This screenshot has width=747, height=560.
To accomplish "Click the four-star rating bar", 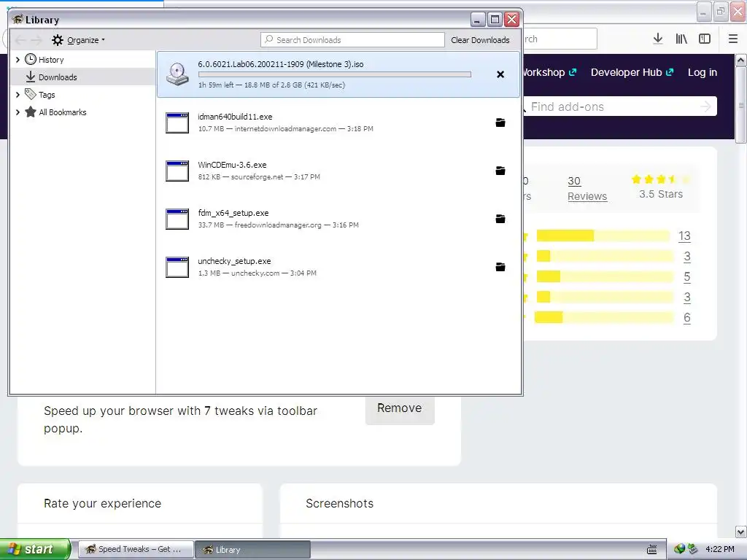I will click(x=605, y=256).
